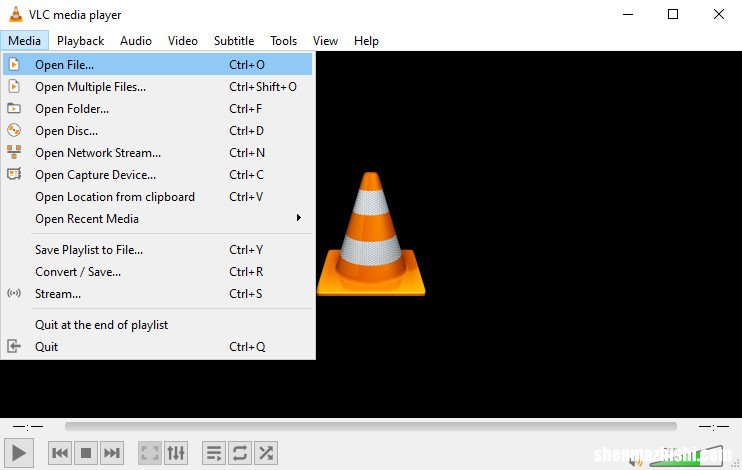
Task: Choose Open File... menu entry
Action: pos(158,64)
